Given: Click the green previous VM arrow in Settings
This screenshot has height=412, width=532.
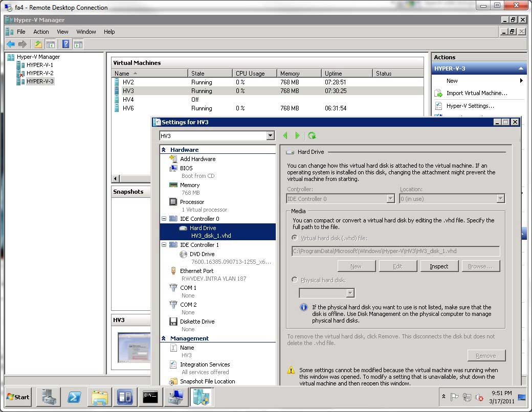Looking at the screenshot, I should (285, 135).
